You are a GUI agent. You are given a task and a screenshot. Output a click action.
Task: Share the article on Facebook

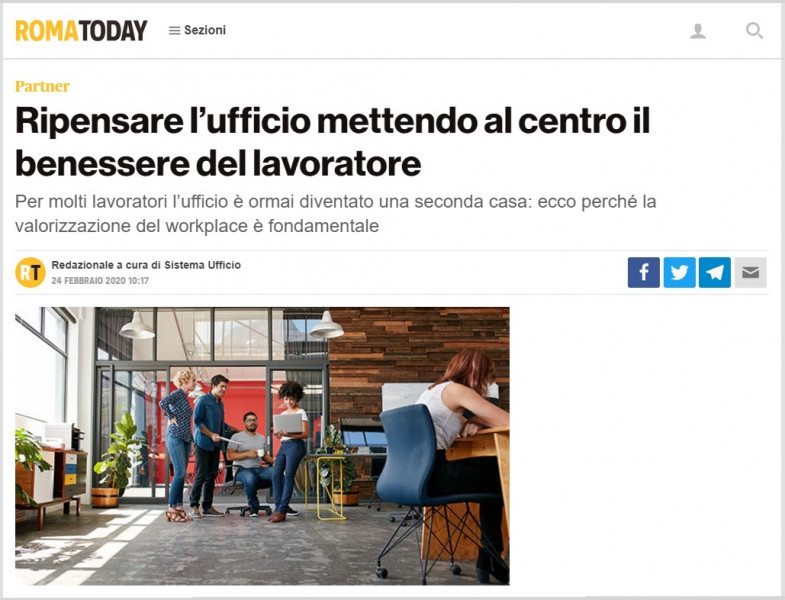click(643, 272)
